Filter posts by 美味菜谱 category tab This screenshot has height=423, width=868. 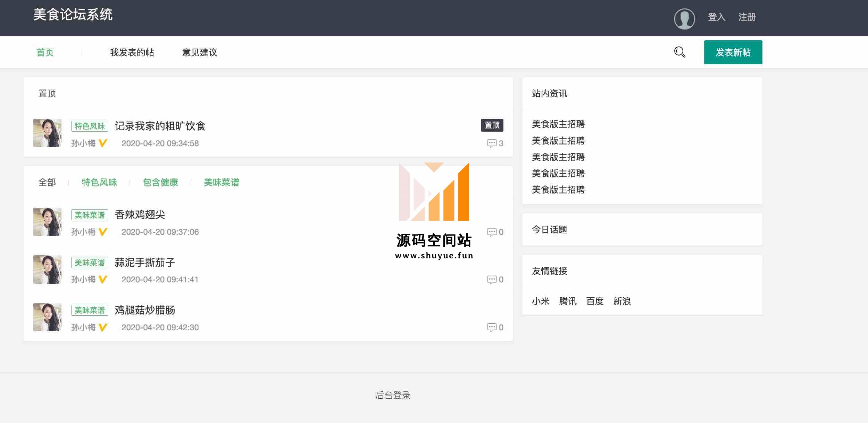(222, 182)
